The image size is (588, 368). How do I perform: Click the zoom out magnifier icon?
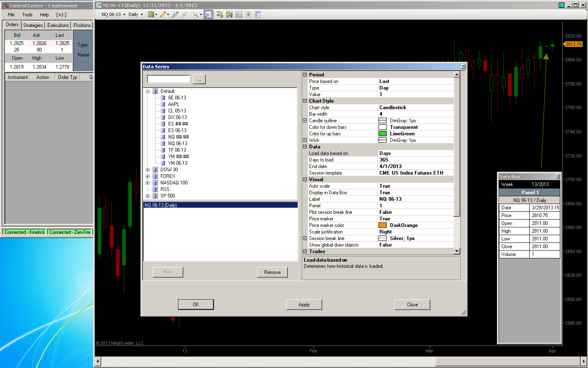185,14
